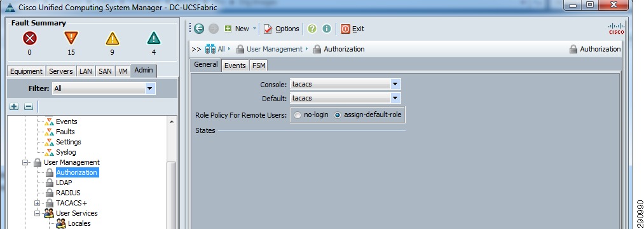Click the grayed forward arrow button
This screenshot has height=229, width=644.
[214, 29]
